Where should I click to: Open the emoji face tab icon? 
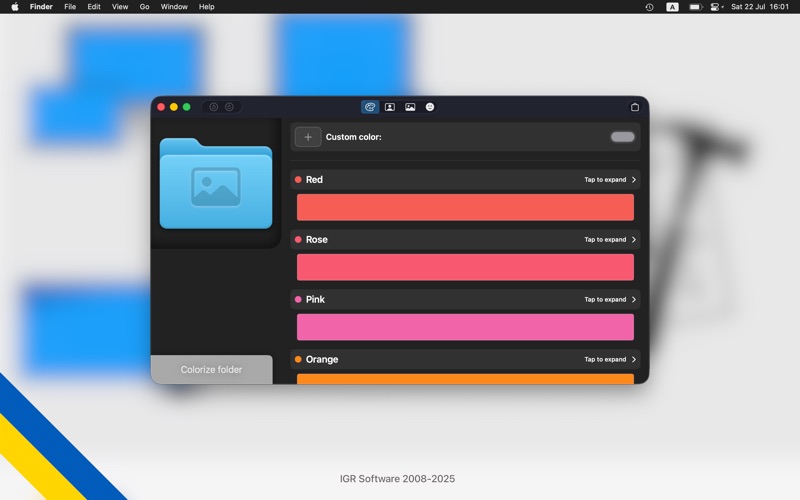(430, 107)
